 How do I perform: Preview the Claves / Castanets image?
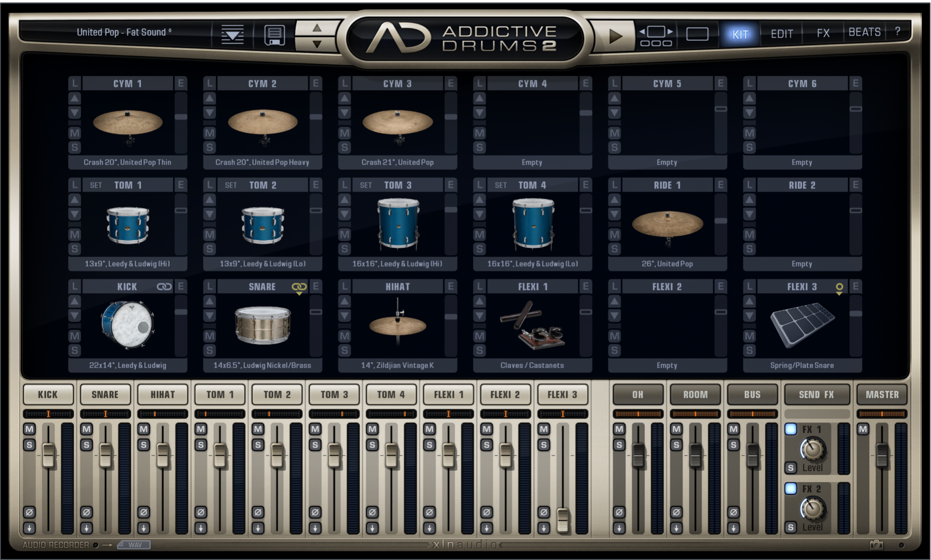[532, 325]
